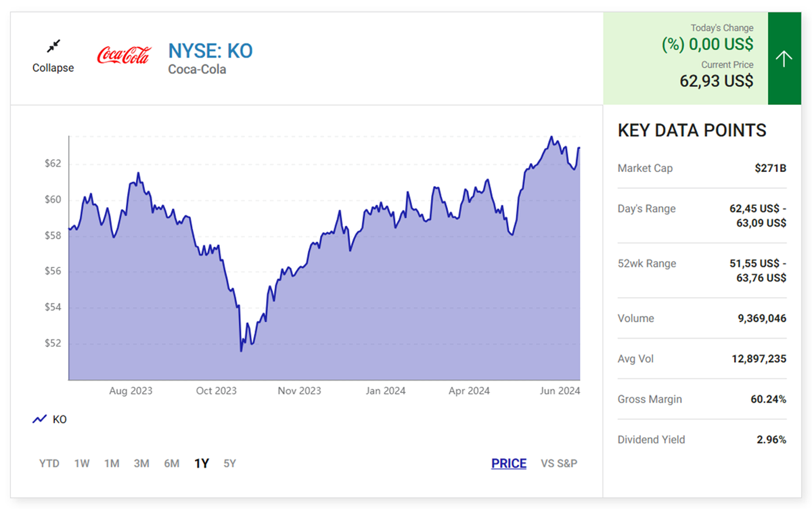Select the YTD time range

point(49,464)
